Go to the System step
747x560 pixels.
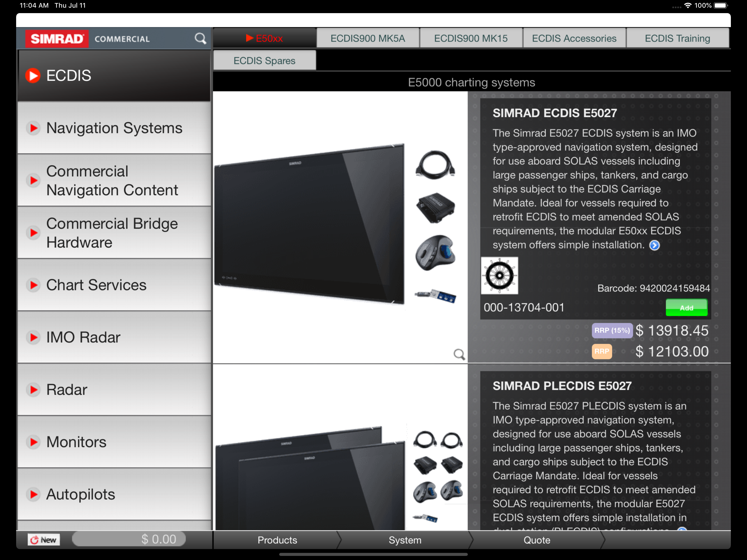405,540
